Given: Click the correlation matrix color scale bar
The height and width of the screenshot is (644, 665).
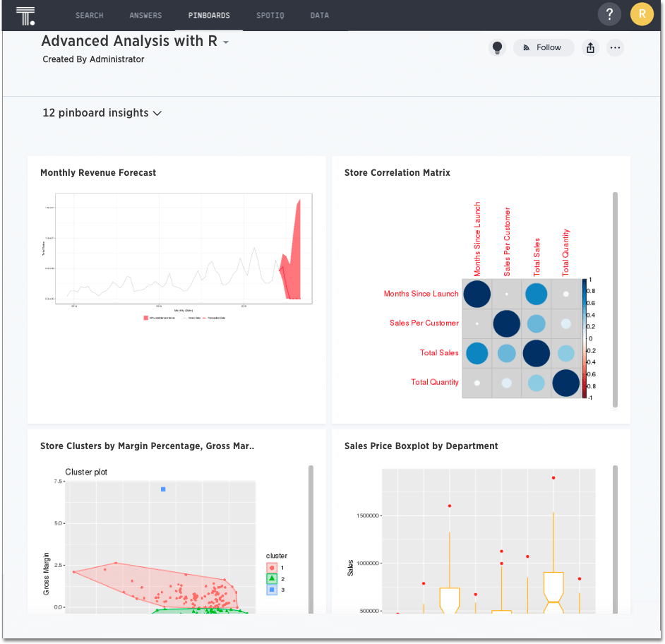Looking at the screenshot, I should [583, 335].
